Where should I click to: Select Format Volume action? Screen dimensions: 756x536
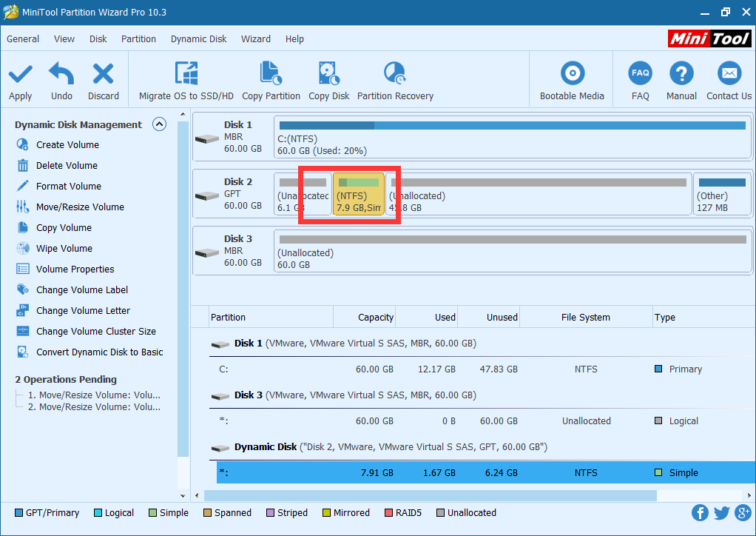click(x=69, y=187)
